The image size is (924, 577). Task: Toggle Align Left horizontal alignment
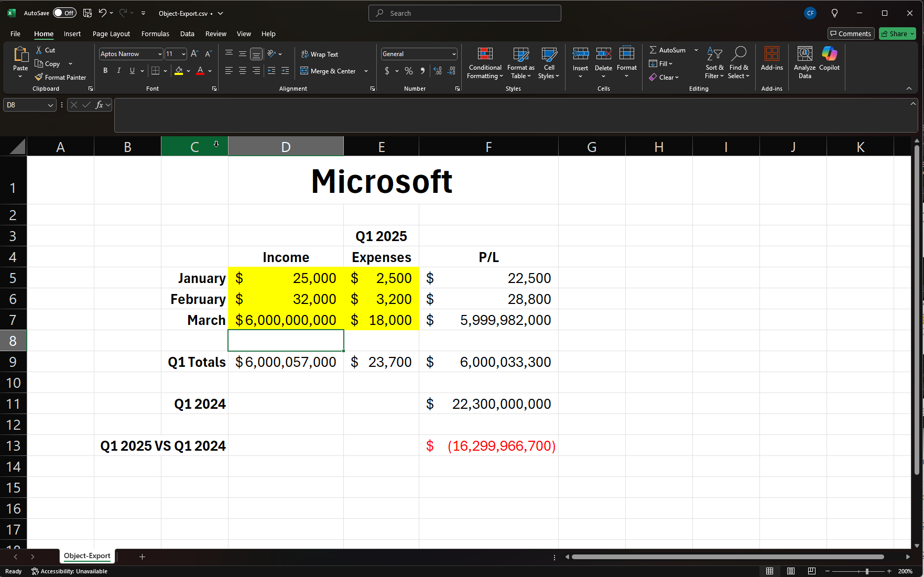click(229, 71)
